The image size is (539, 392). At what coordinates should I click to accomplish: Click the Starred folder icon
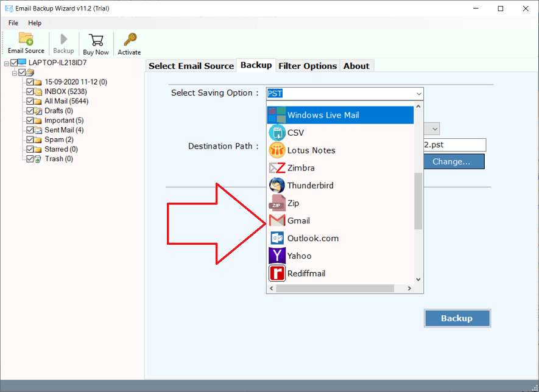[x=38, y=150]
